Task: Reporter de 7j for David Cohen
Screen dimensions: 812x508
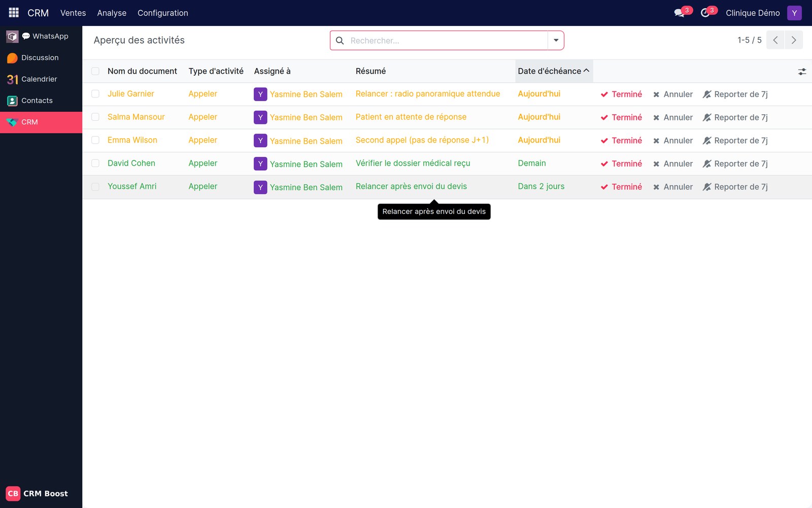Action: click(735, 164)
